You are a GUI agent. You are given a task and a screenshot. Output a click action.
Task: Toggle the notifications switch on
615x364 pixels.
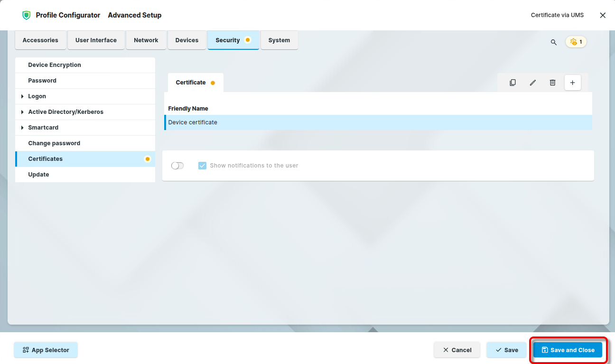[x=177, y=166]
